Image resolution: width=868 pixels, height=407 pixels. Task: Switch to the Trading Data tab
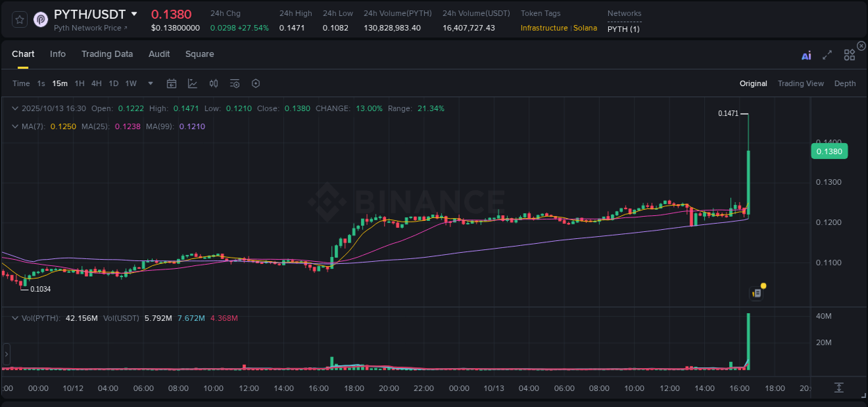107,54
